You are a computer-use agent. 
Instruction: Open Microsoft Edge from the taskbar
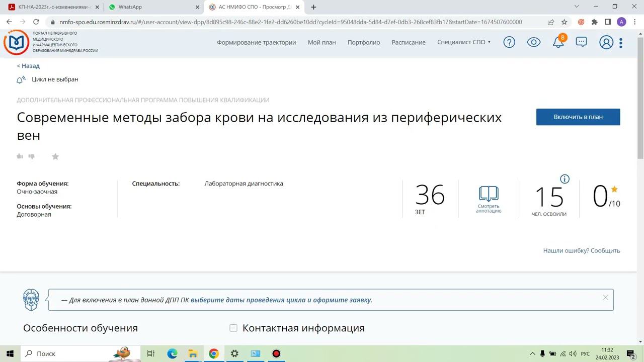172,353
